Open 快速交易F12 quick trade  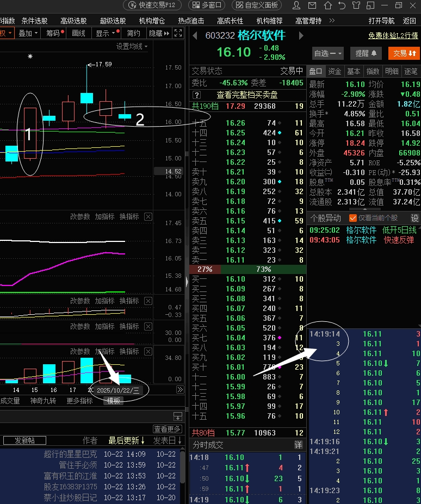point(152,5)
